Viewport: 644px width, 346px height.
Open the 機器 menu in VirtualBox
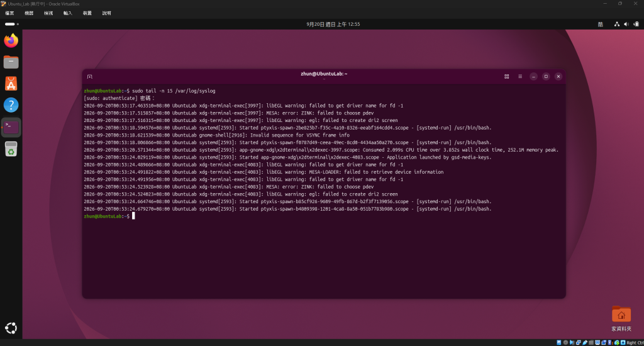29,13
